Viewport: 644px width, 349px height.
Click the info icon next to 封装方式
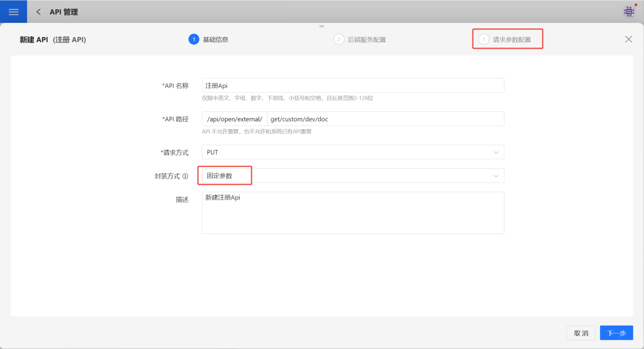(x=185, y=176)
